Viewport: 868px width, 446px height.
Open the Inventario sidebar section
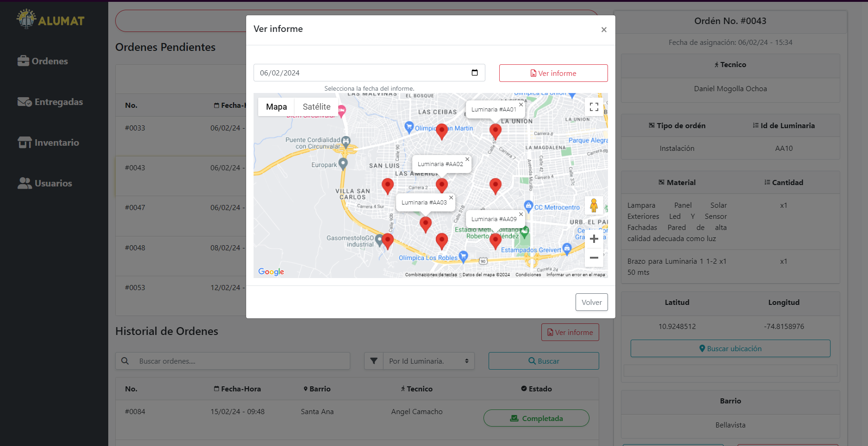48,142
